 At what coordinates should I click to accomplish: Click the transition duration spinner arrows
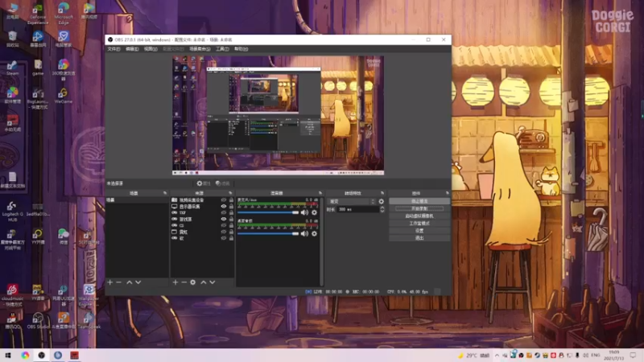382,209
